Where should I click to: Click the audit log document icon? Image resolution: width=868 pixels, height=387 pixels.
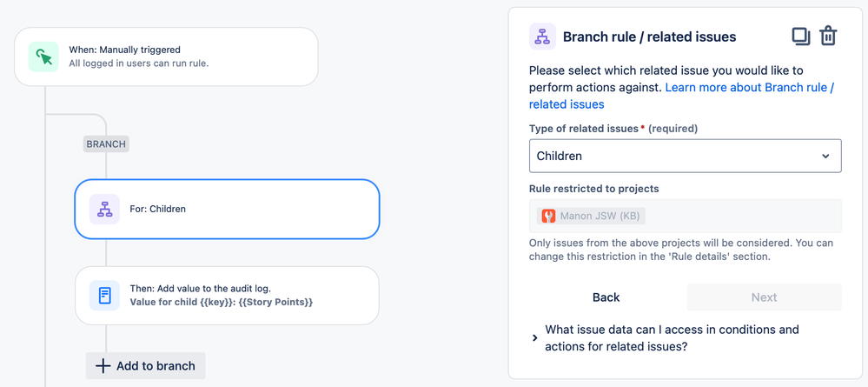[104, 296]
